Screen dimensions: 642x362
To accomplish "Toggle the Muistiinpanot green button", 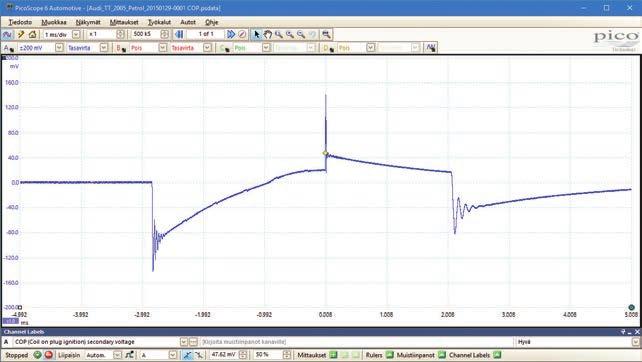I will [x=441, y=355].
